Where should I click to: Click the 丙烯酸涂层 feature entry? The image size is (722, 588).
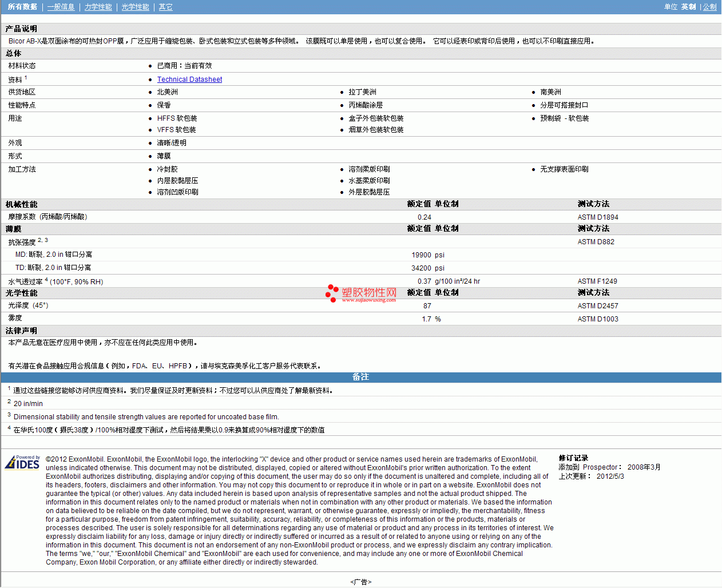366,105
